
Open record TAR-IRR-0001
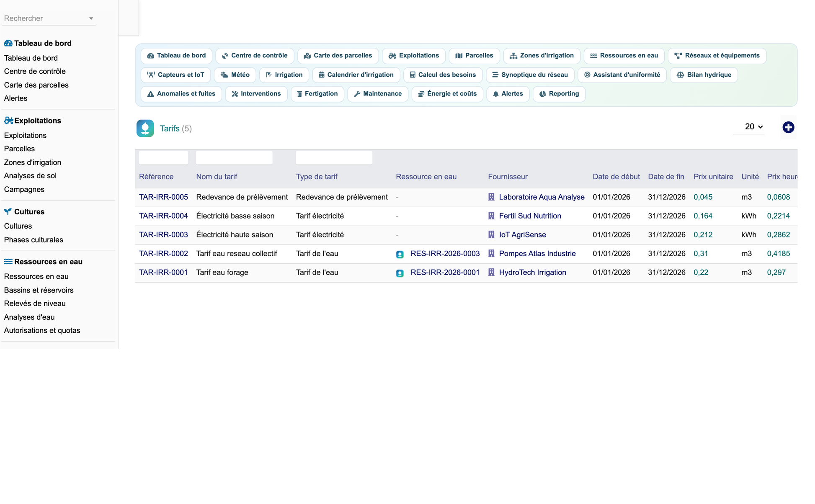[x=163, y=273]
